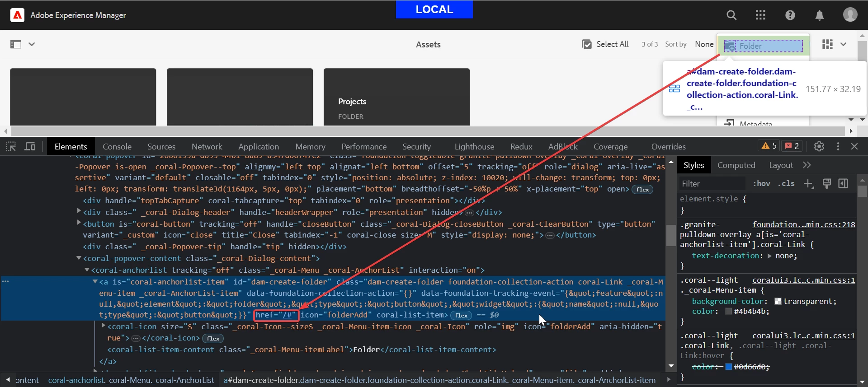The height and width of the screenshot is (387, 868).
Task: Open the Help question mark icon
Action: [790, 15]
